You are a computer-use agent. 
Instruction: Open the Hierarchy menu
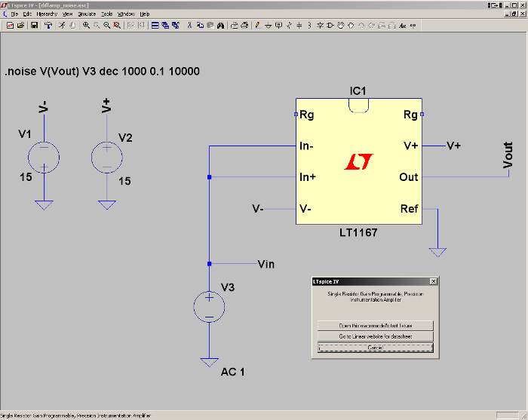click(x=47, y=14)
